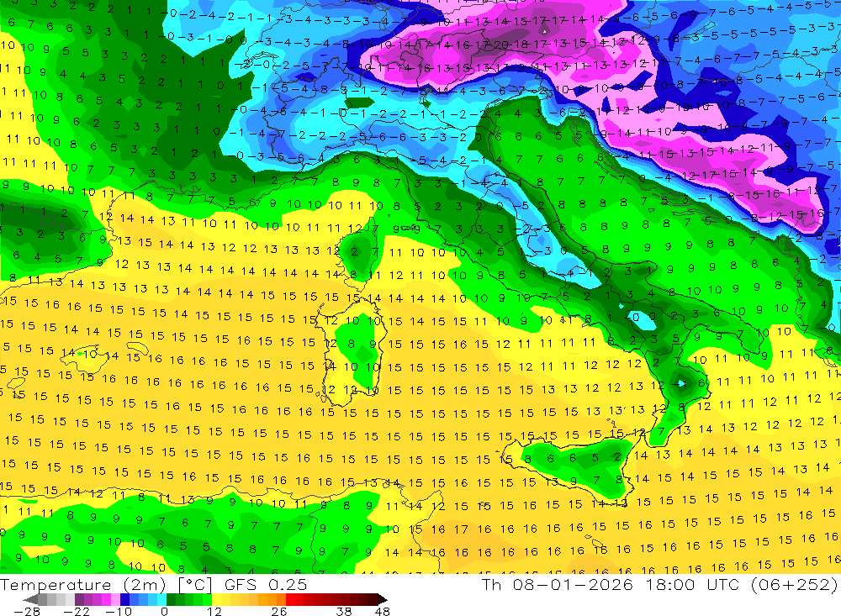Click the "26" legend label
The image size is (841, 616).
point(279,611)
